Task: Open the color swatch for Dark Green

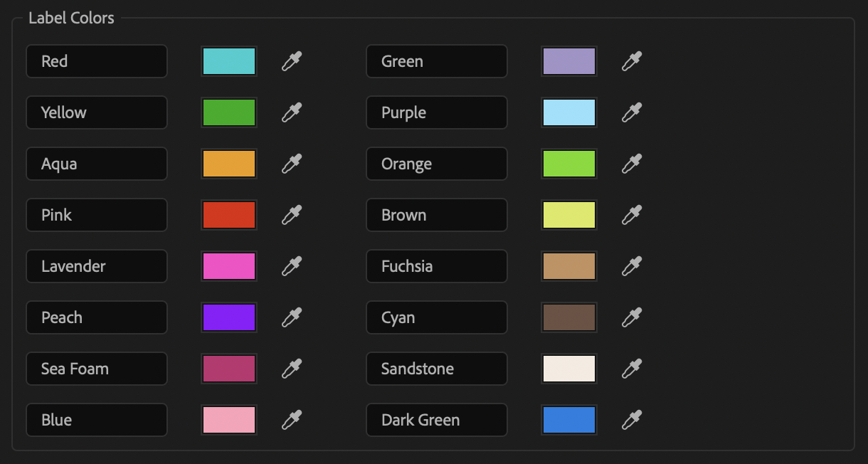Action: click(568, 420)
